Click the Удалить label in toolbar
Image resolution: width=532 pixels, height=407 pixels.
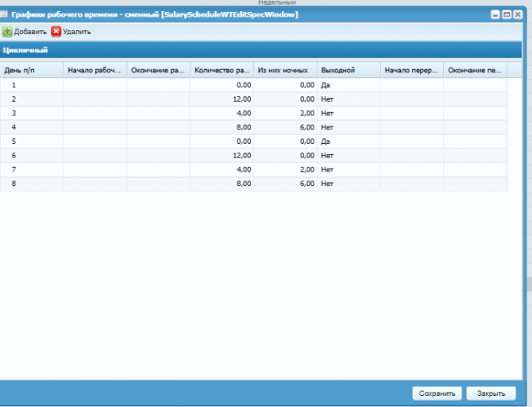[77, 32]
